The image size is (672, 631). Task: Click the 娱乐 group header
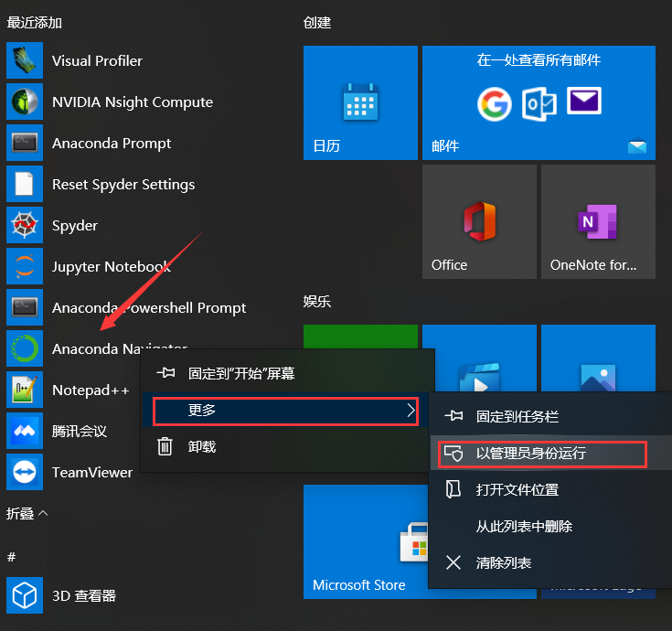tap(317, 302)
